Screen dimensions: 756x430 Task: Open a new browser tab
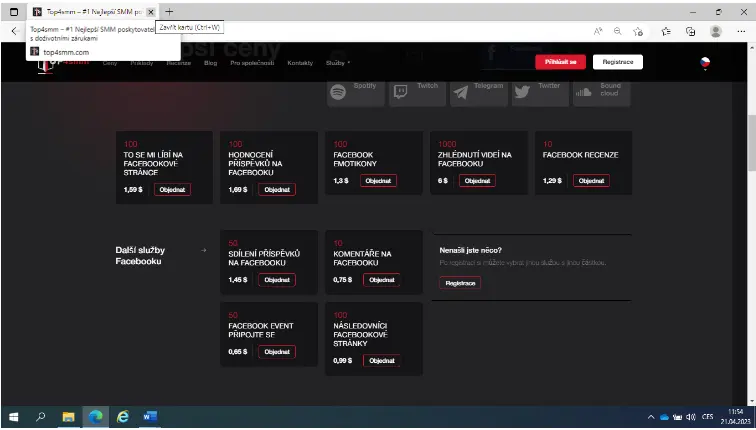point(169,12)
